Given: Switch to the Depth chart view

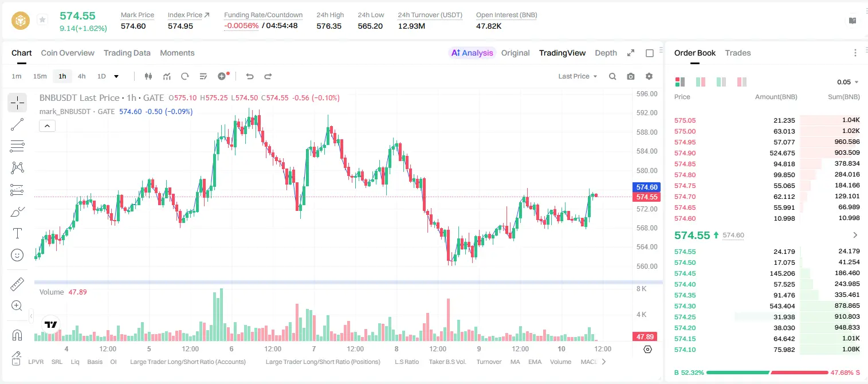Looking at the screenshot, I should (606, 53).
